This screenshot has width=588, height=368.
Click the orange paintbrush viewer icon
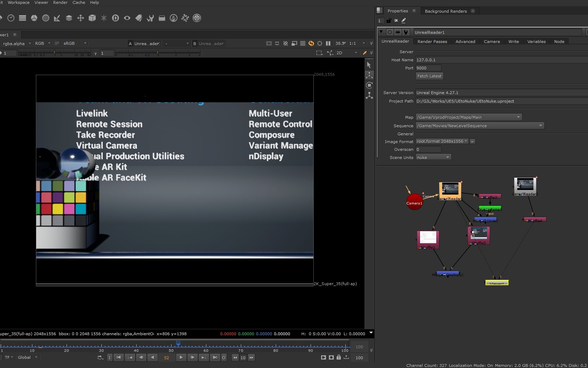click(365, 53)
